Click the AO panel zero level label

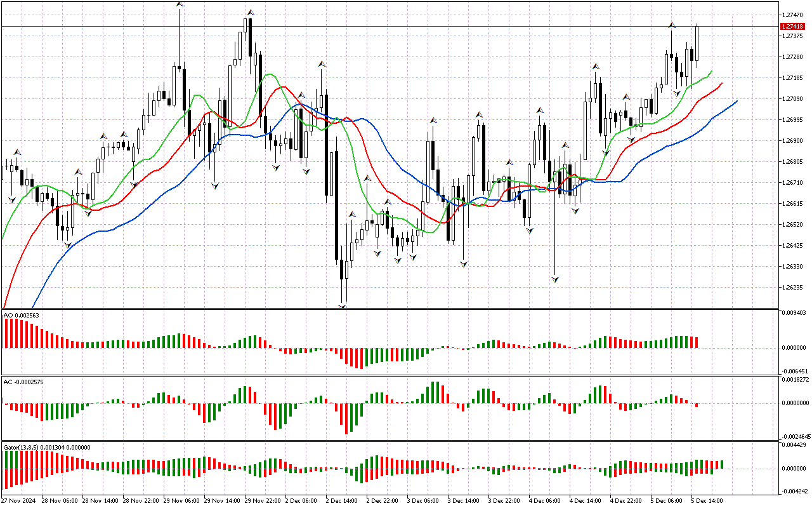click(794, 348)
